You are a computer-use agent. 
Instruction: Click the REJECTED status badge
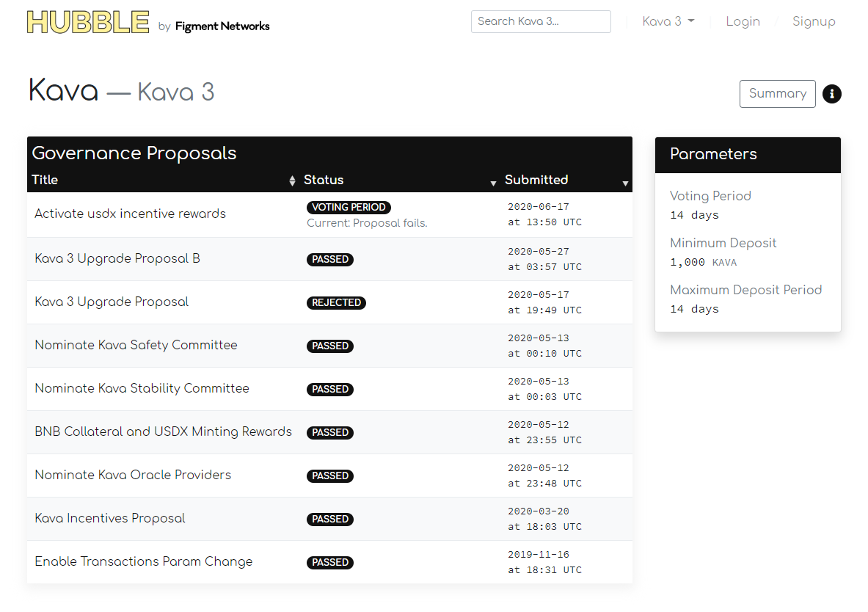336,302
